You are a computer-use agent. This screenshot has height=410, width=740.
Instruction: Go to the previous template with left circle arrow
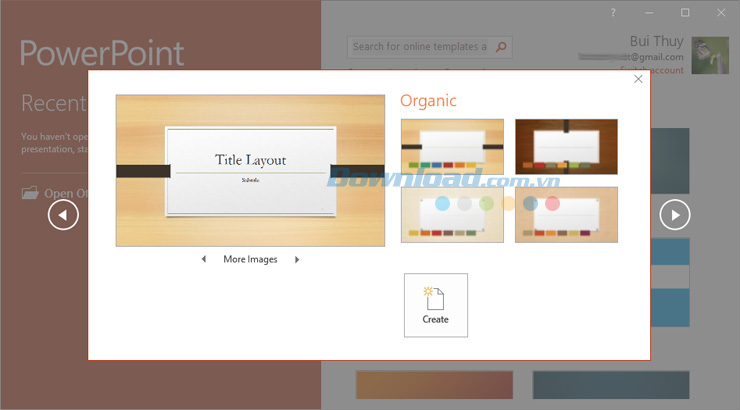[63, 215]
